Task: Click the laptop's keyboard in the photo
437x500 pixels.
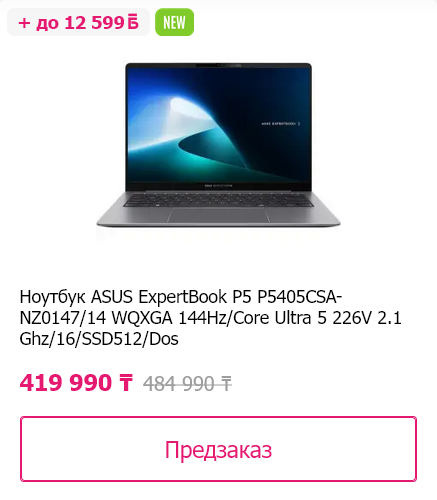Action: [218, 200]
